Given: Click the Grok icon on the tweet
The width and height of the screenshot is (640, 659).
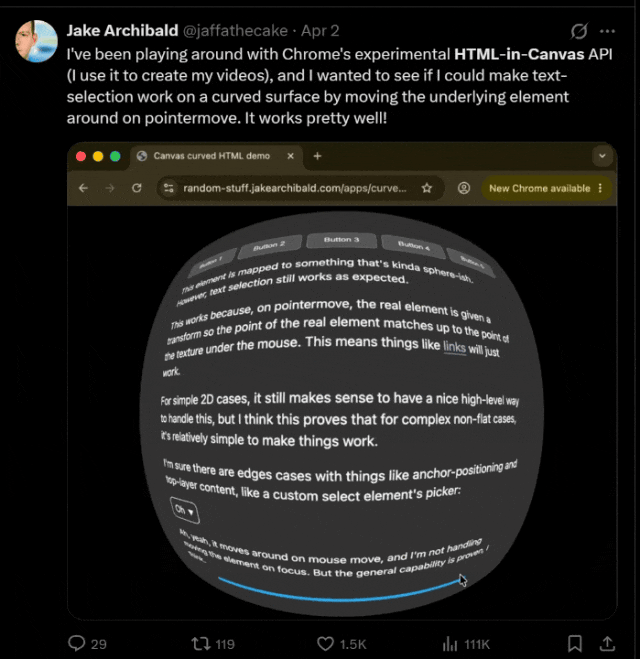Looking at the screenshot, I should 577,30.
